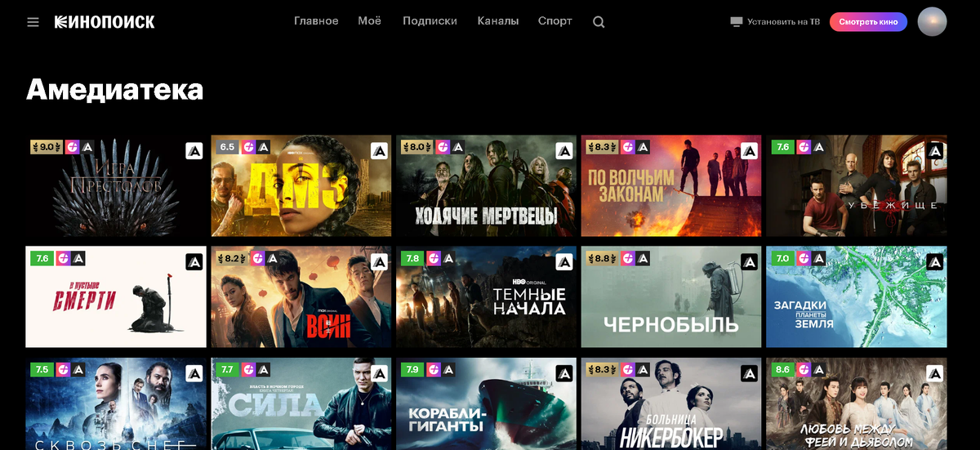Click the white Amediateka badge on Загадки планеты Земля
The image size is (980, 450).
[x=934, y=262]
